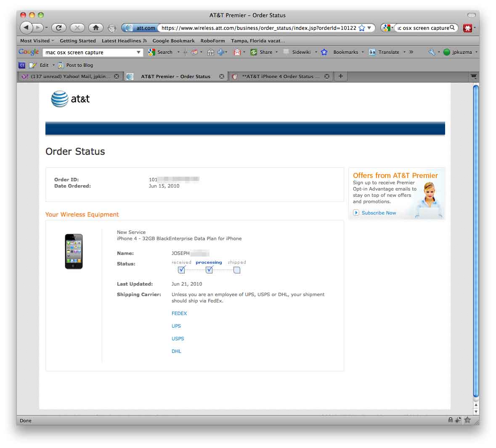Show more Google toolbar items chevron
Screen dimensions: 496x448
pyautogui.click(x=411, y=52)
